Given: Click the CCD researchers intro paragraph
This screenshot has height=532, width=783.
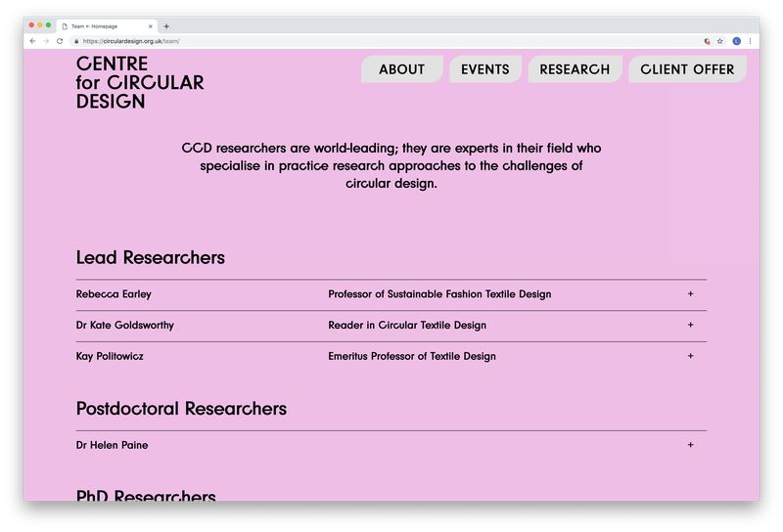Looking at the screenshot, I should pyautogui.click(x=391, y=165).
